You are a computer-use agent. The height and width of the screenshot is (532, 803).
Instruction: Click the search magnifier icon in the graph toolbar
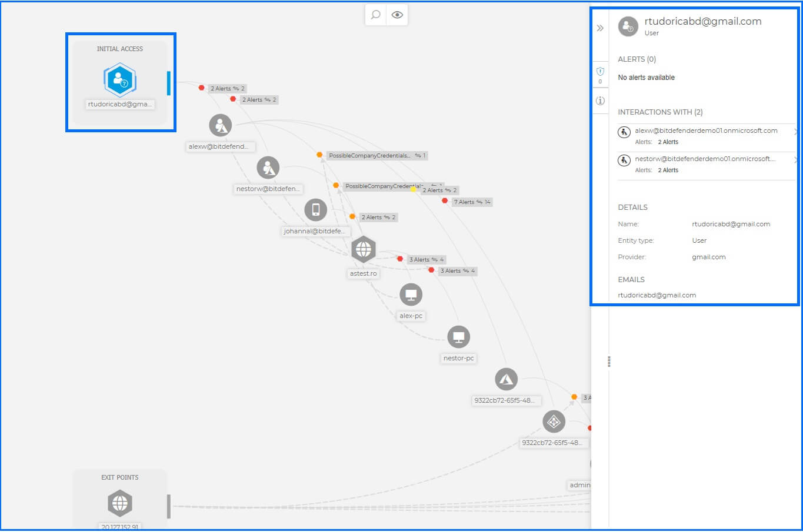point(376,15)
